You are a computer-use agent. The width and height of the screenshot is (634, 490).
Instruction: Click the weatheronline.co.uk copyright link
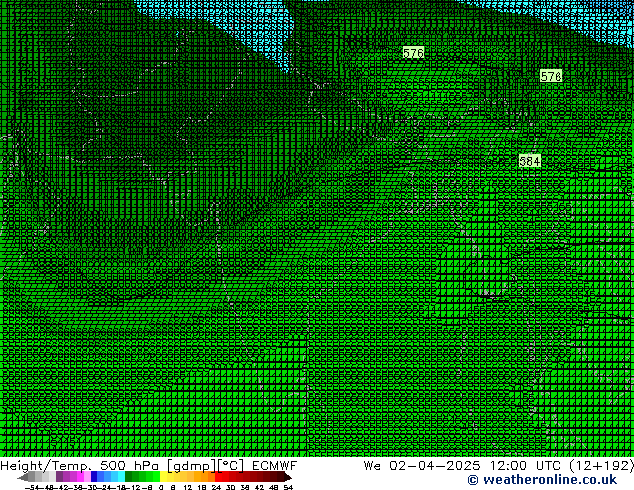(542, 480)
